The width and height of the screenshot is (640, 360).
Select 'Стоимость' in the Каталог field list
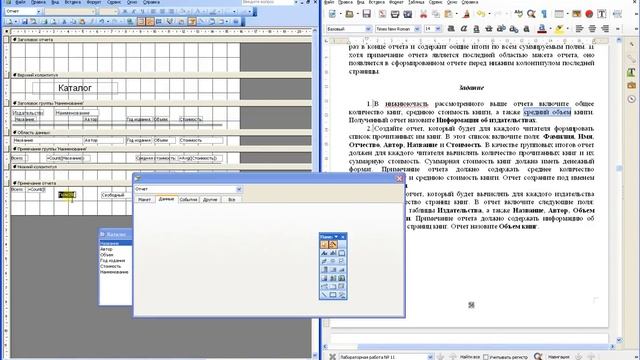pos(111,266)
